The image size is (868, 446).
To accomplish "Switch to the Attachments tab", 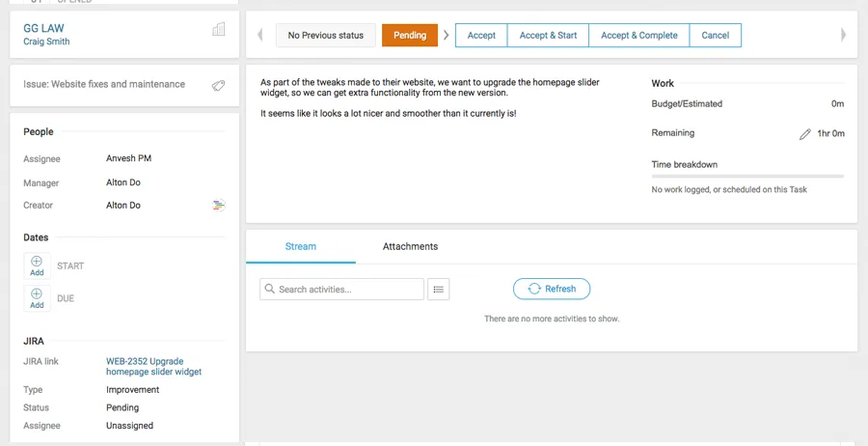I will pyautogui.click(x=410, y=246).
